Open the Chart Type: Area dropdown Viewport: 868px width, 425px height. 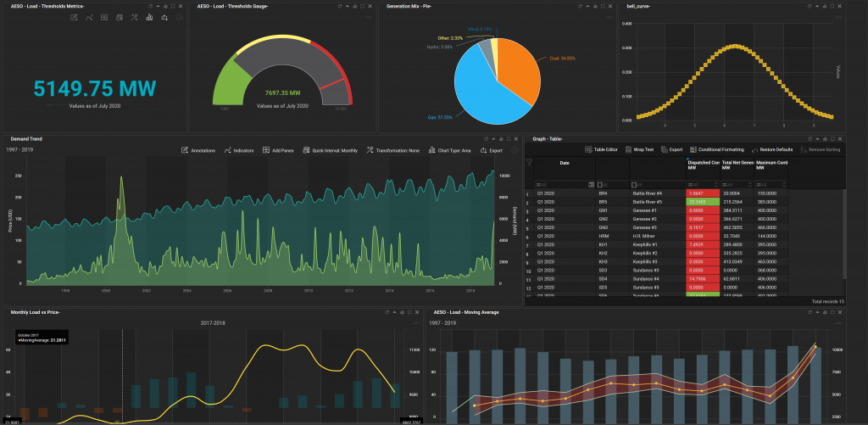coord(451,150)
